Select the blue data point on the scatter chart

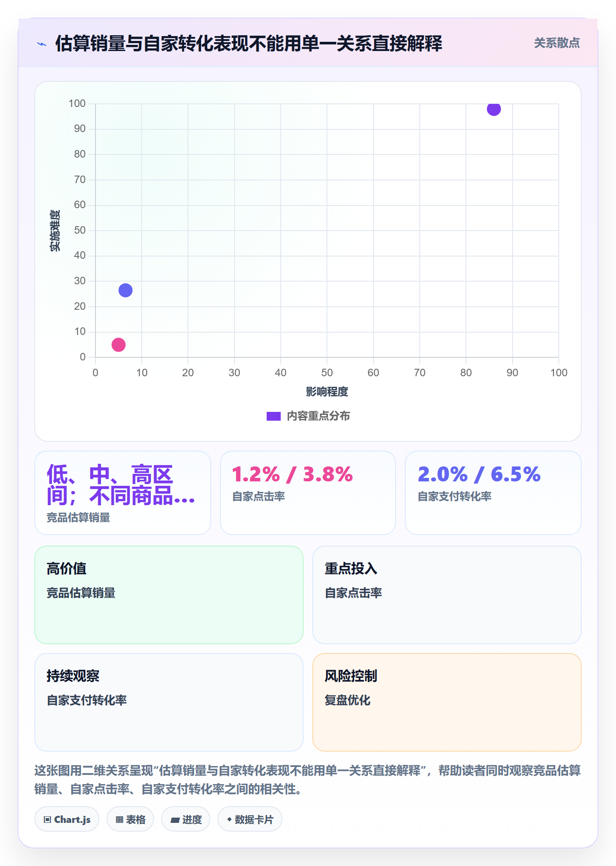tap(125, 290)
